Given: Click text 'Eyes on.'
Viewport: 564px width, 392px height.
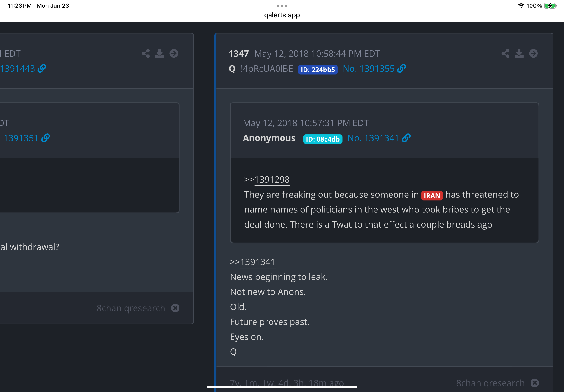Looking at the screenshot, I should point(247,337).
